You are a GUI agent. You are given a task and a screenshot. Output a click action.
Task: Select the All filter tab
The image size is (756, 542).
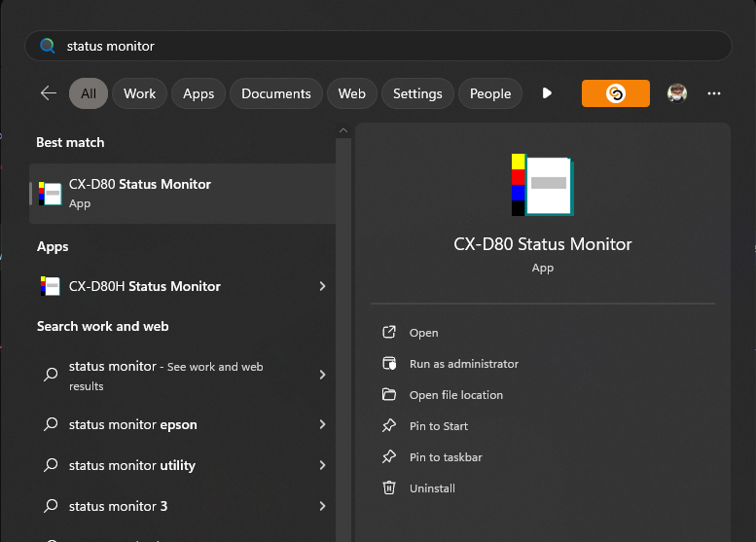89,93
